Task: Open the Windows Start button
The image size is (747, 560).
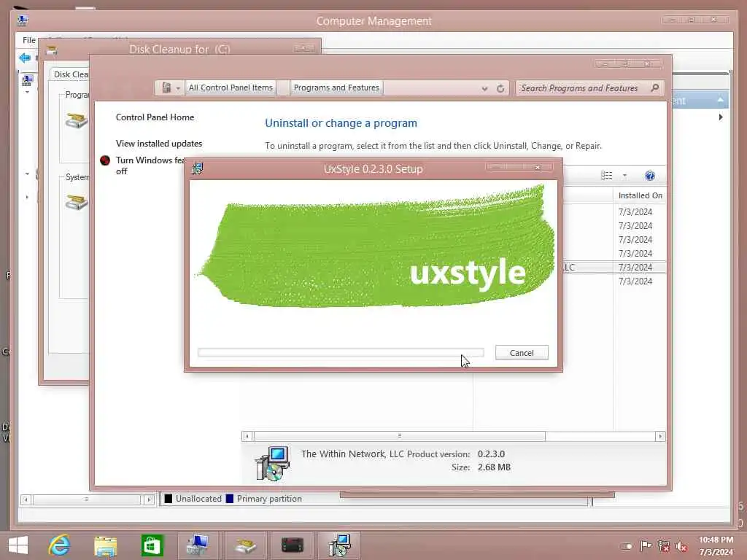Action: click(x=18, y=545)
